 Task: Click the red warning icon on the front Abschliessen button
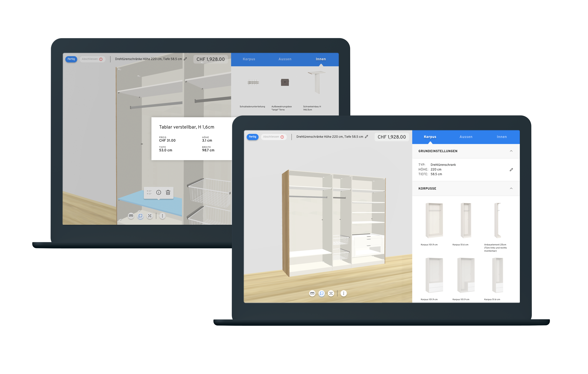coord(282,137)
